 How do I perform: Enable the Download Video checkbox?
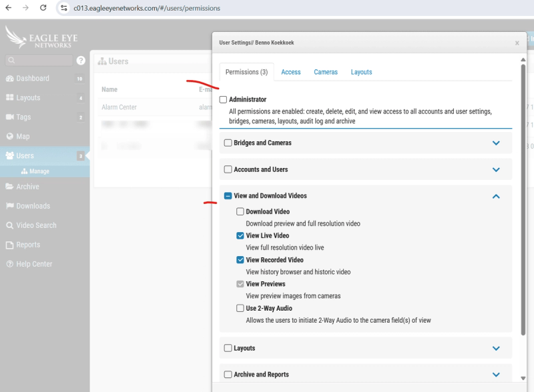point(240,211)
